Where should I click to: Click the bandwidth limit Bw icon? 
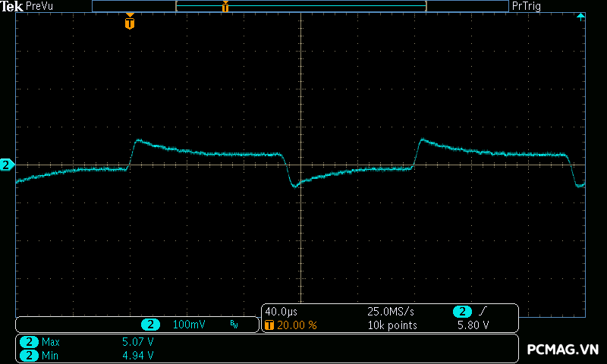click(234, 325)
